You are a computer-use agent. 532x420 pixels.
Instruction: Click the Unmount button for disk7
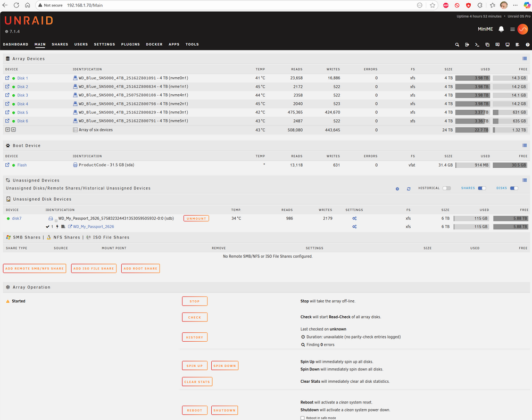tap(196, 218)
